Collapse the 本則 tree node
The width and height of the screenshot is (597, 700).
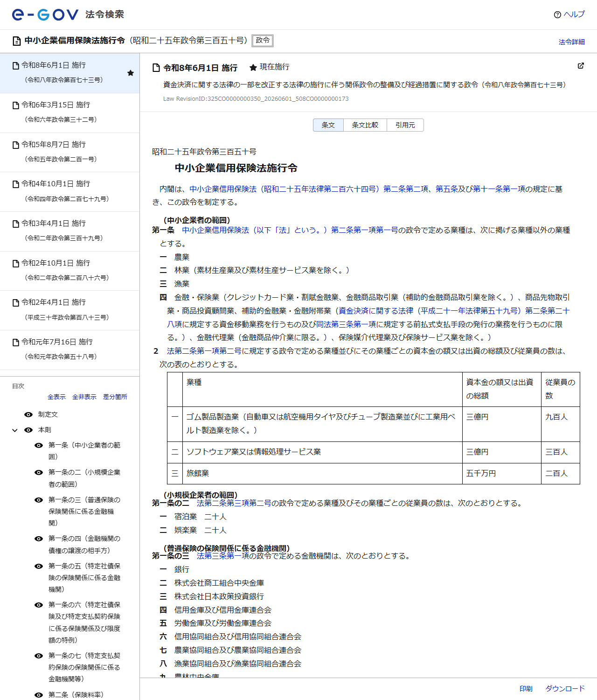pos(15,430)
